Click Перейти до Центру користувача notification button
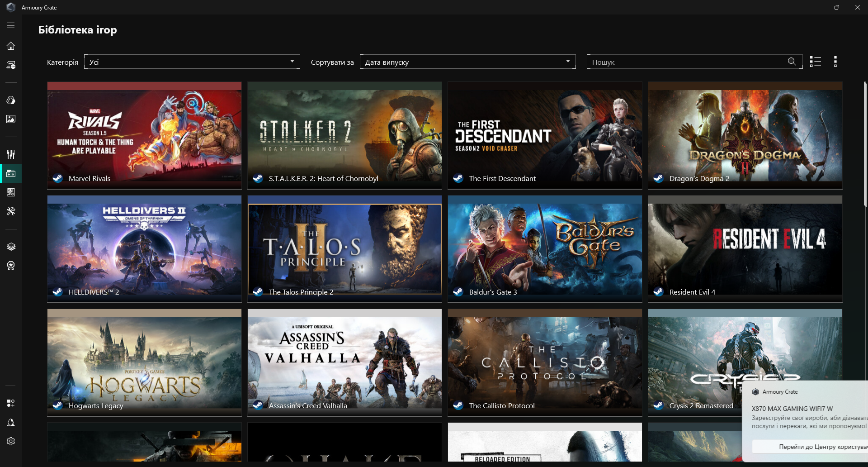 pos(810,447)
